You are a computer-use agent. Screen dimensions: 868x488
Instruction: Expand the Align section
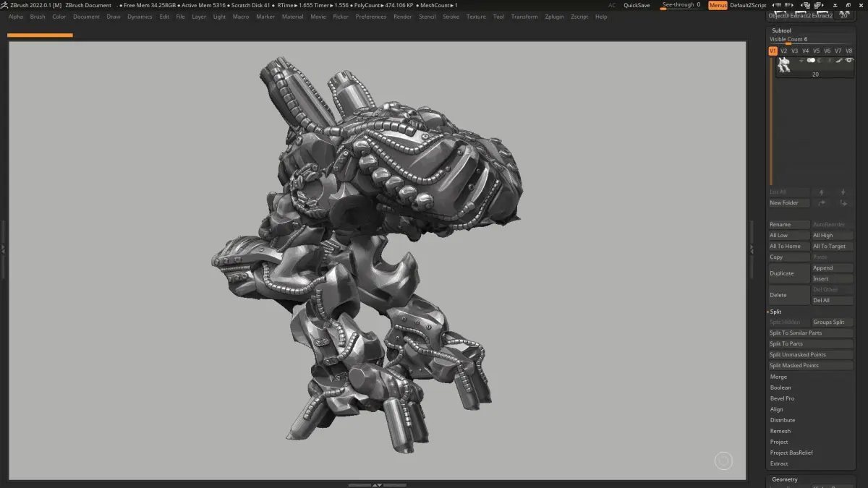click(x=777, y=409)
